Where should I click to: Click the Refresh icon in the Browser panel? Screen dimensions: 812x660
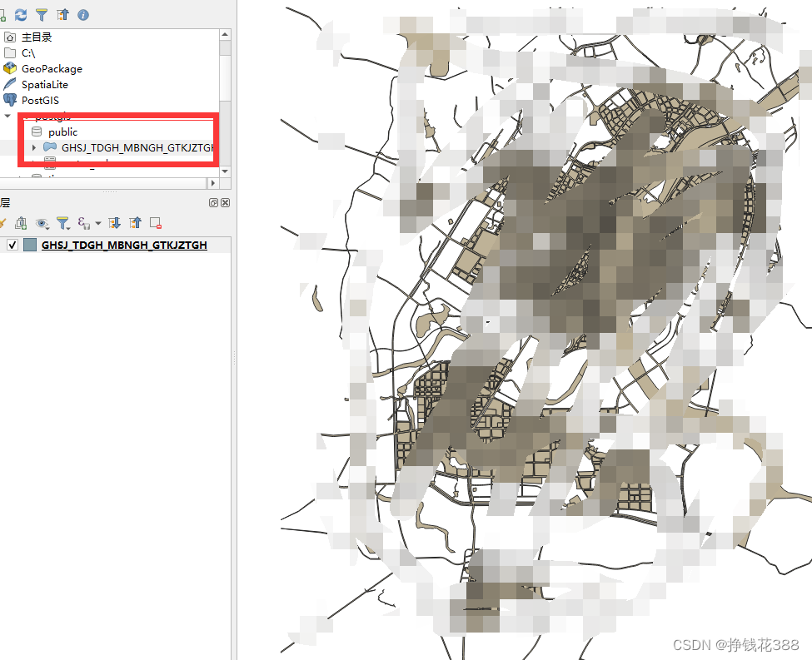pos(20,14)
